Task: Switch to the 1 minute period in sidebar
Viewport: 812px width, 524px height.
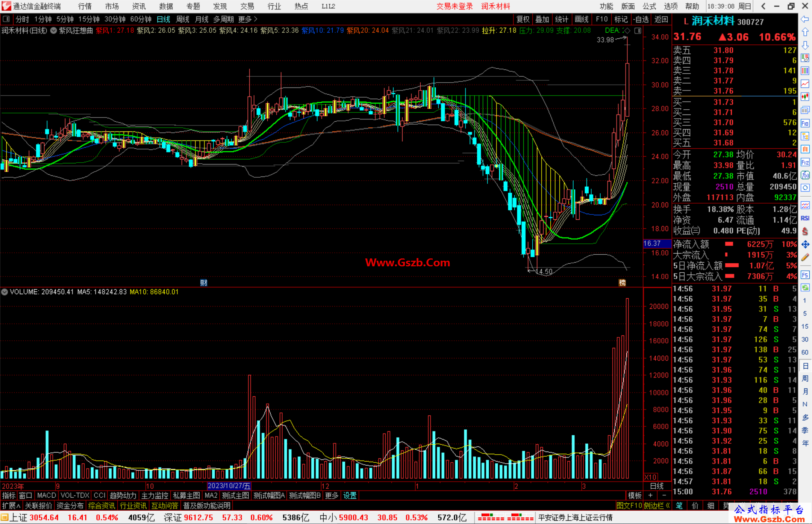Action: tap(804, 300)
